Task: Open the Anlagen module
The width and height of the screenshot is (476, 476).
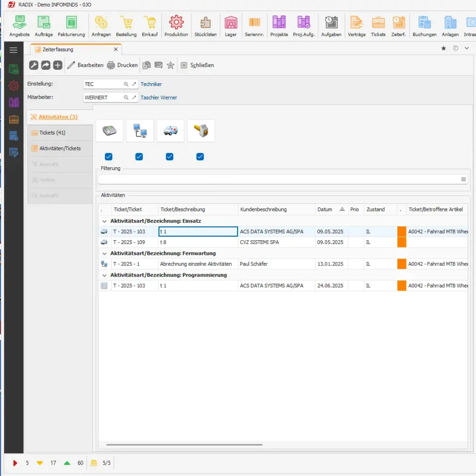Action: (x=450, y=26)
